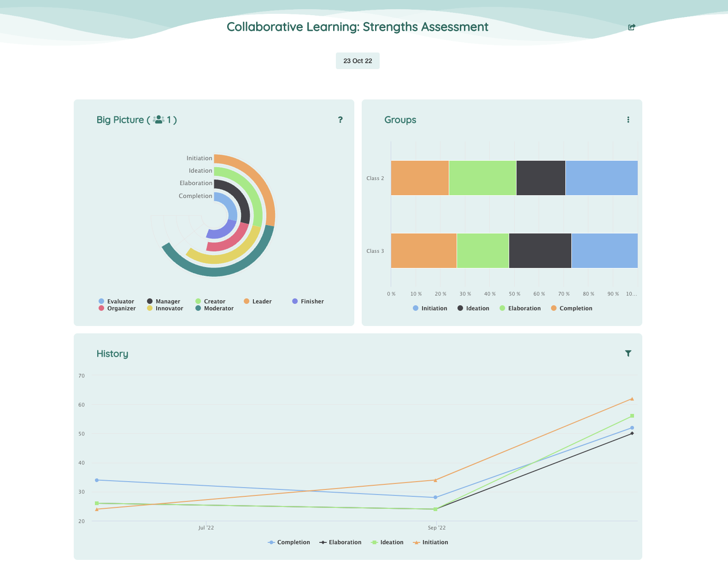Toggle the Leader legend item

(x=258, y=301)
